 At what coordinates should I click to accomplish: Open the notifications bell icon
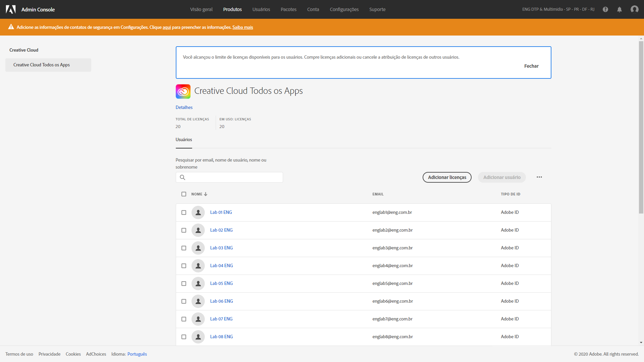coord(620,9)
